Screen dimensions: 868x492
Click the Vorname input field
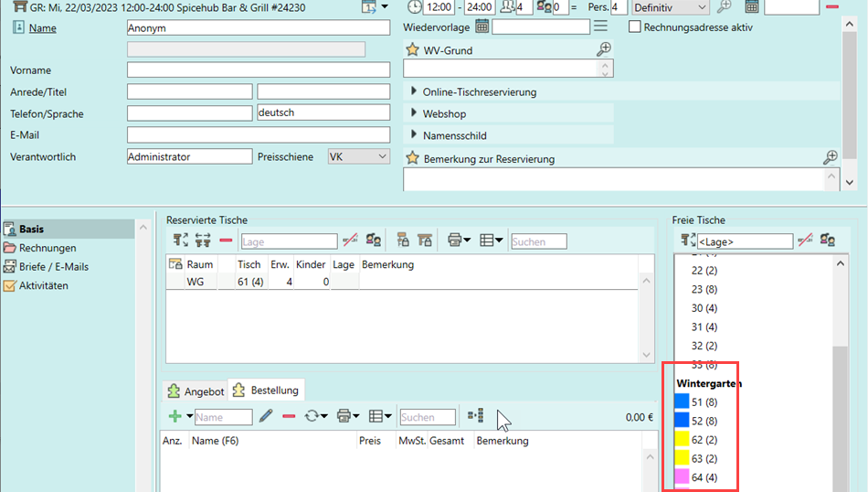(x=259, y=70)
